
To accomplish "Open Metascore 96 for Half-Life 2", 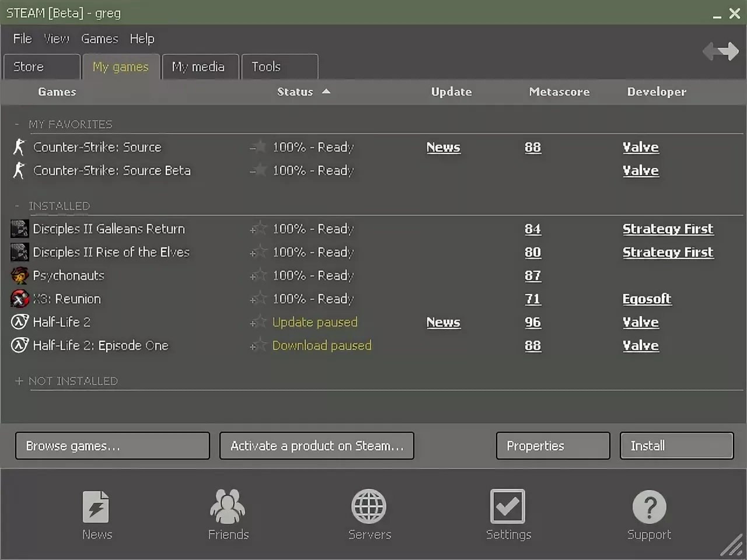I will click(532, 322).
